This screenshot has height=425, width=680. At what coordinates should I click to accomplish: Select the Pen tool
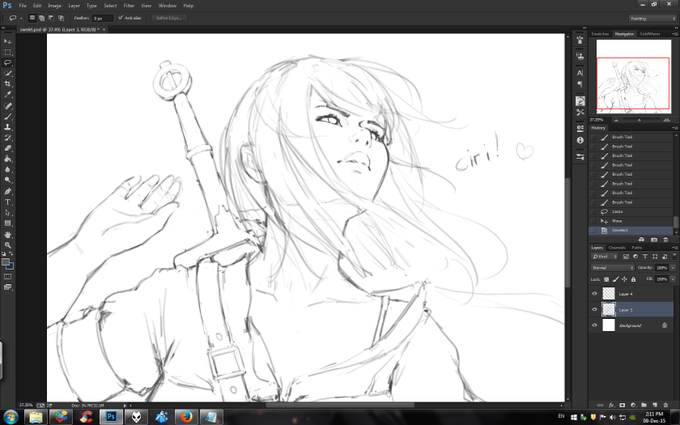[x=7, y=191]
